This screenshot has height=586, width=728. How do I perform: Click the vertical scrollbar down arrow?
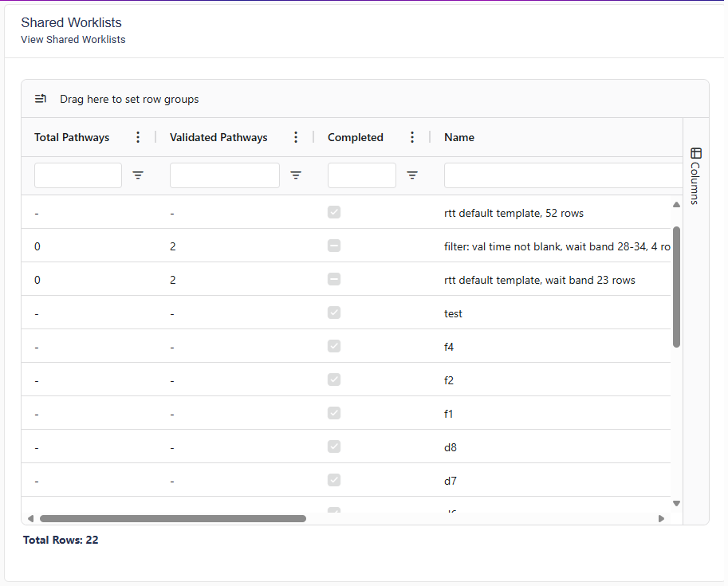pos(676,503)
